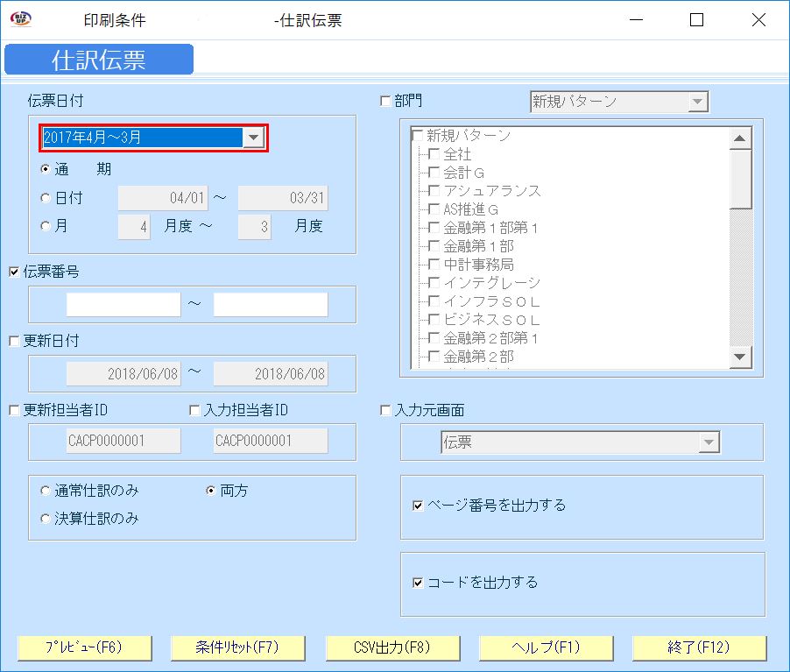Open the 新規パターン department pattern dropdown
The width and height of the screenshot is (790, 672).
point(699,101)
